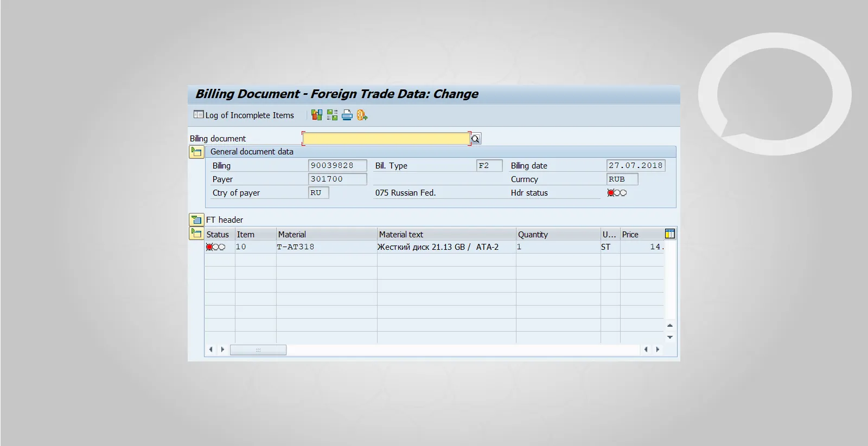The height and width of the screenshot is (446, 868).
Task: Click the gold coin with arrow icon
Action: click(x=362, y=115)
